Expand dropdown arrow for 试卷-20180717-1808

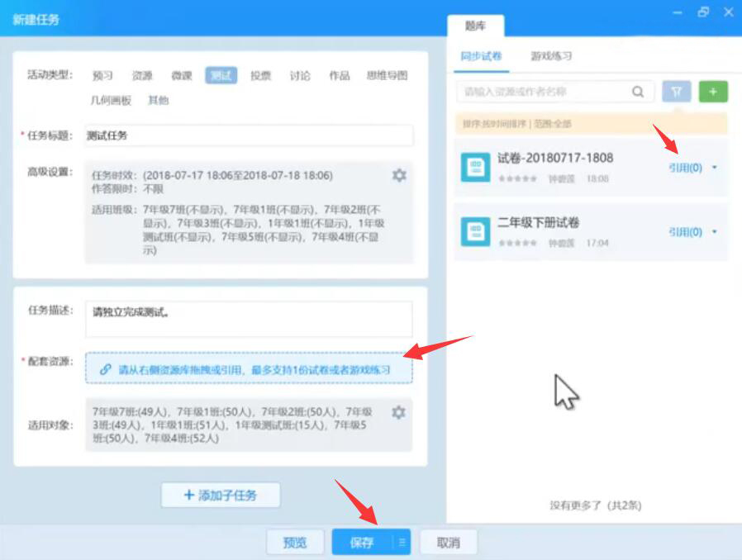[715, 168]
